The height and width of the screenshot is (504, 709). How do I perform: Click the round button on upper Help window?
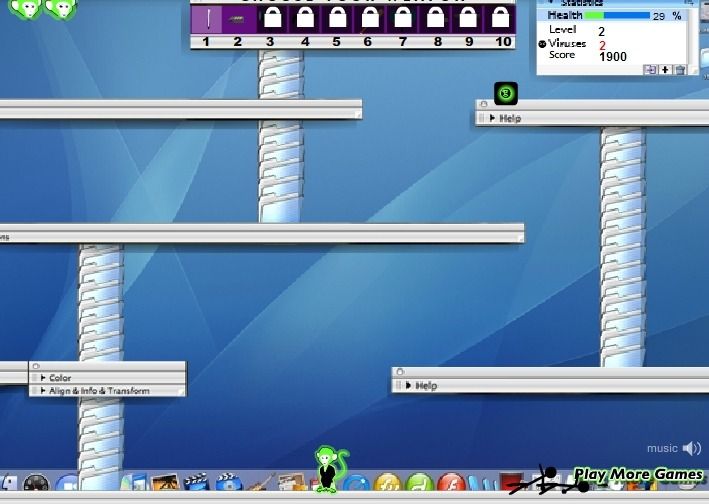(484, 104)
